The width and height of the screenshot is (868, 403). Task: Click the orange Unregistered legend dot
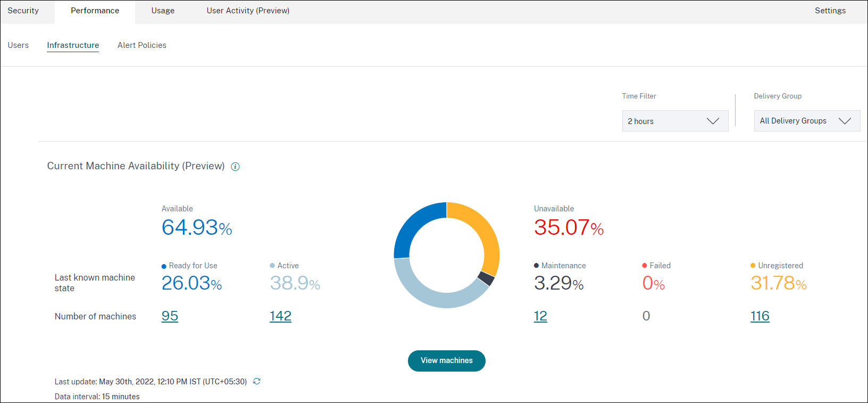[x=753, y=266]
